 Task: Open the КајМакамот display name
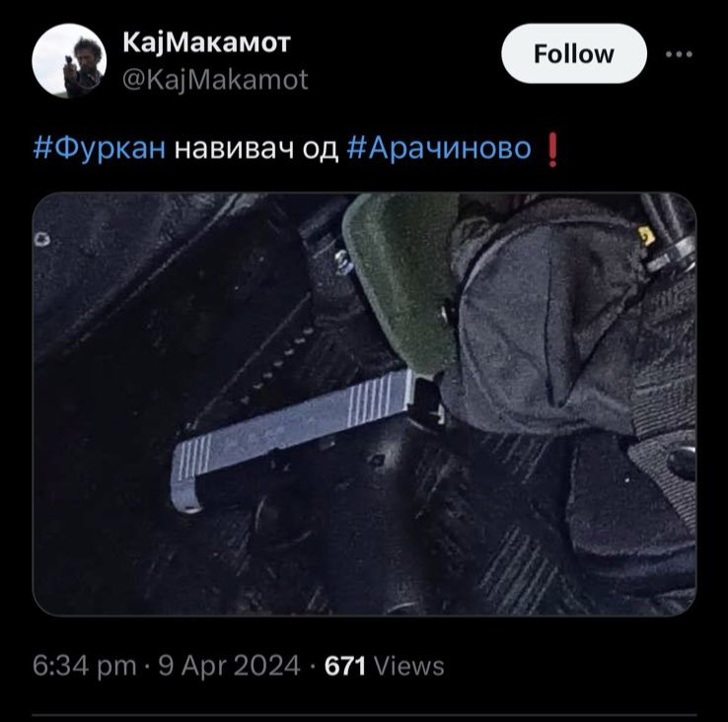[x=206, y=43]
